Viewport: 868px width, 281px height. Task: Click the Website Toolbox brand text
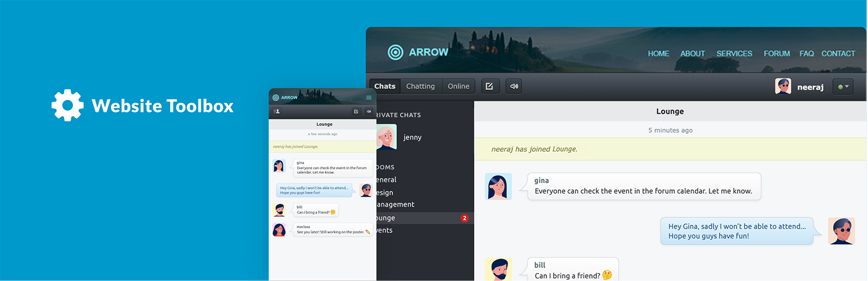[x=162, y=106]
